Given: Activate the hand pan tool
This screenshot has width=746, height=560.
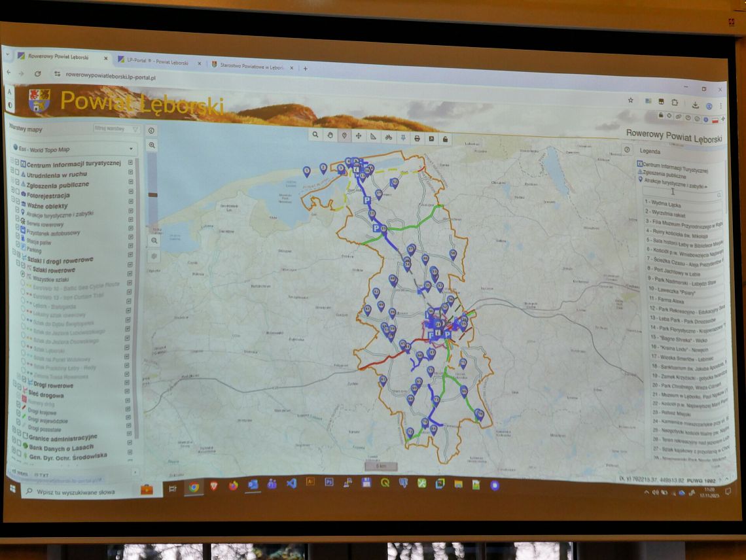Looking at the screenshot, I should point(330,135).
